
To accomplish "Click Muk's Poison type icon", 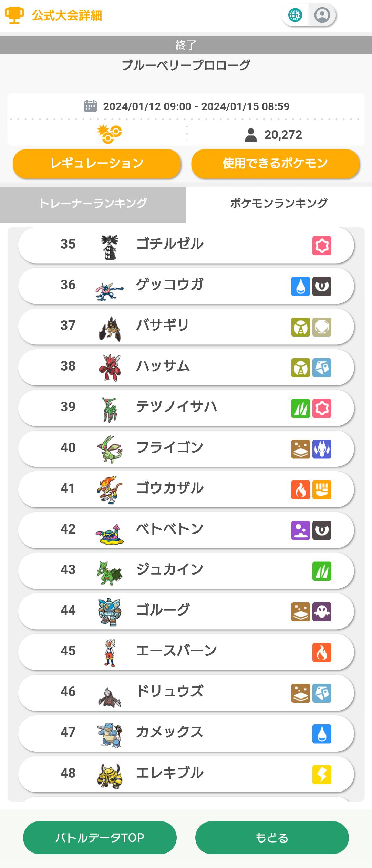I will pyautogui.click(x=301, y=530).
